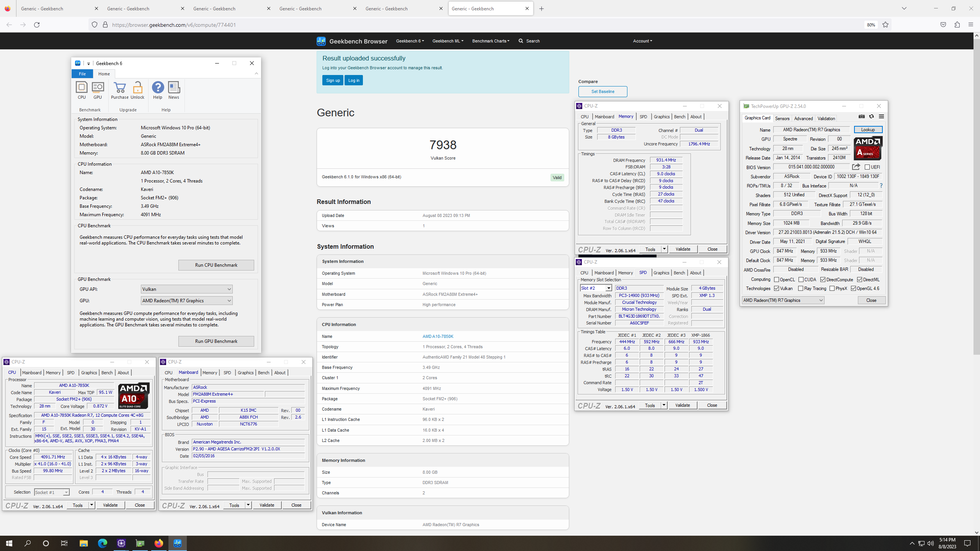Click the Set Baseline button

point(603,91)
